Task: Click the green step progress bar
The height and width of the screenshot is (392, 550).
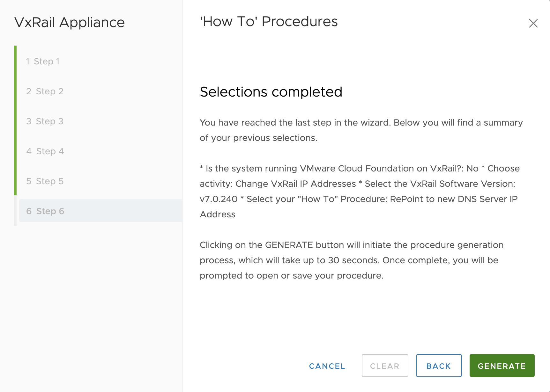Action: 15,120
